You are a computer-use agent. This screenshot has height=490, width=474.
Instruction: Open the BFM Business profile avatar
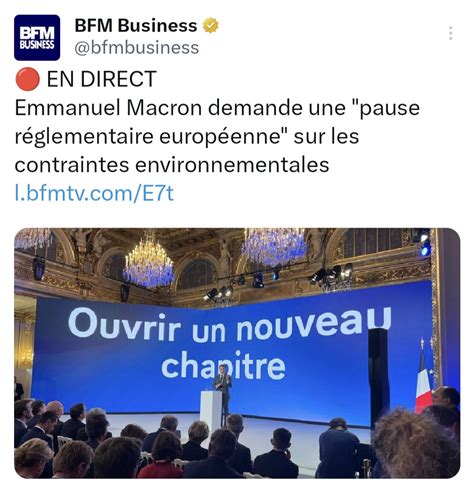click(x=37, y=38)
